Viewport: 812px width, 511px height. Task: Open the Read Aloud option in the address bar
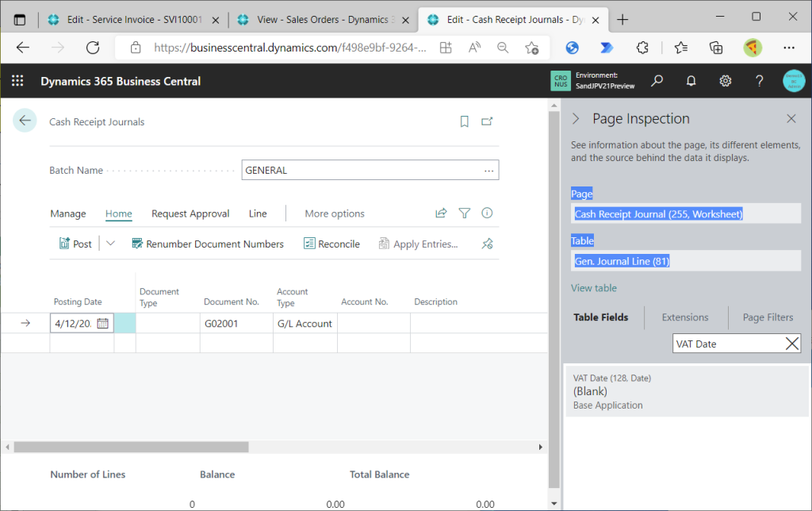474,48
